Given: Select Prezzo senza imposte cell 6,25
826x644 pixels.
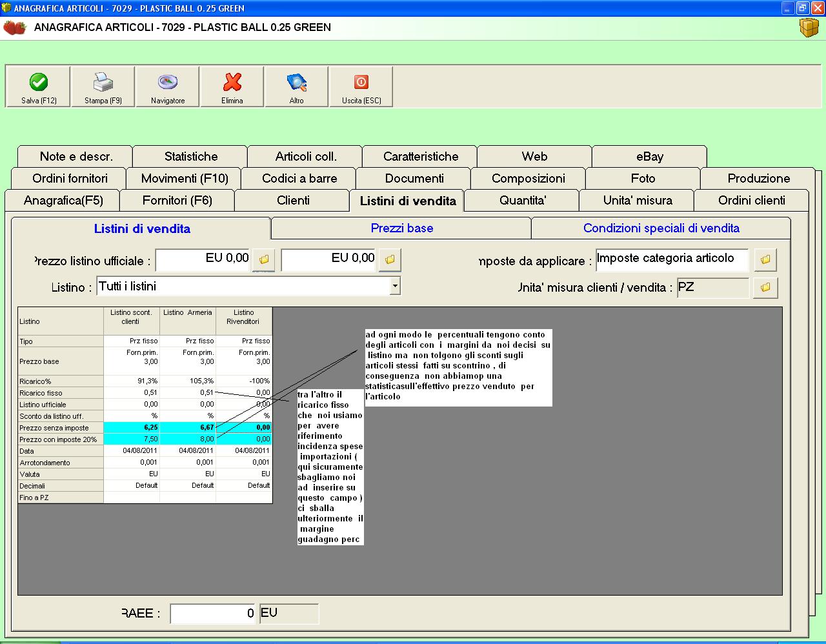Looking at the screenshot, I should pyautogui.click(x=132, y=427).
